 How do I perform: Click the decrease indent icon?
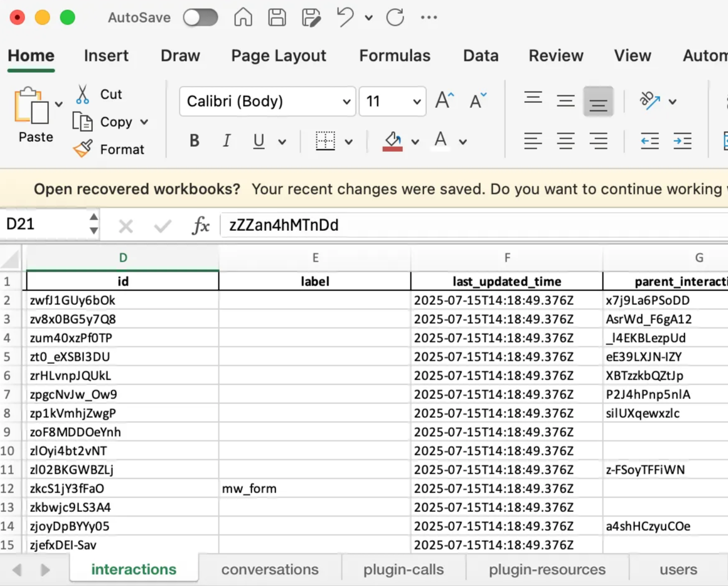coord(650,141)
